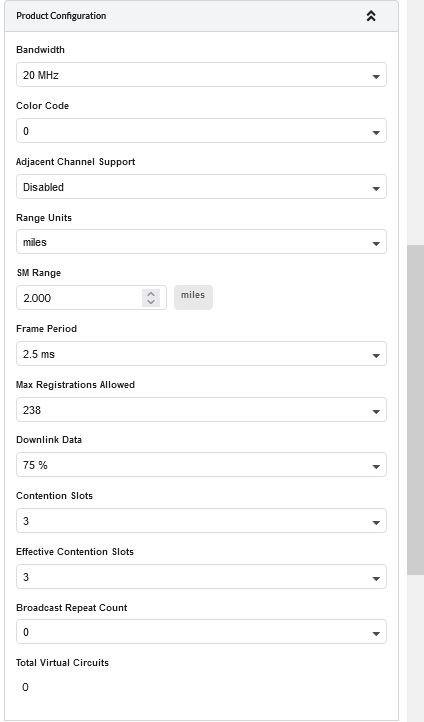Image resolution: width=424 pixels, height=722 pixels.
Task: Click the Total Virtual Circuits label
Action: [x=62, y=663]
